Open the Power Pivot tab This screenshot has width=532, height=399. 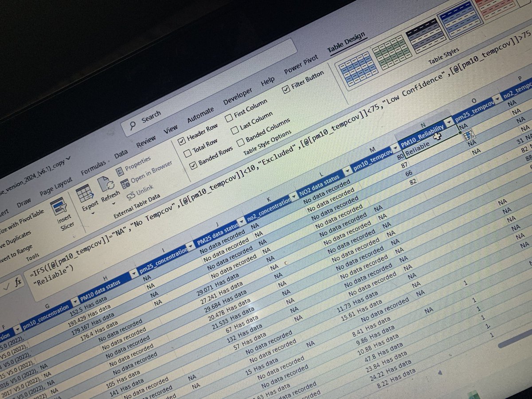301,65
